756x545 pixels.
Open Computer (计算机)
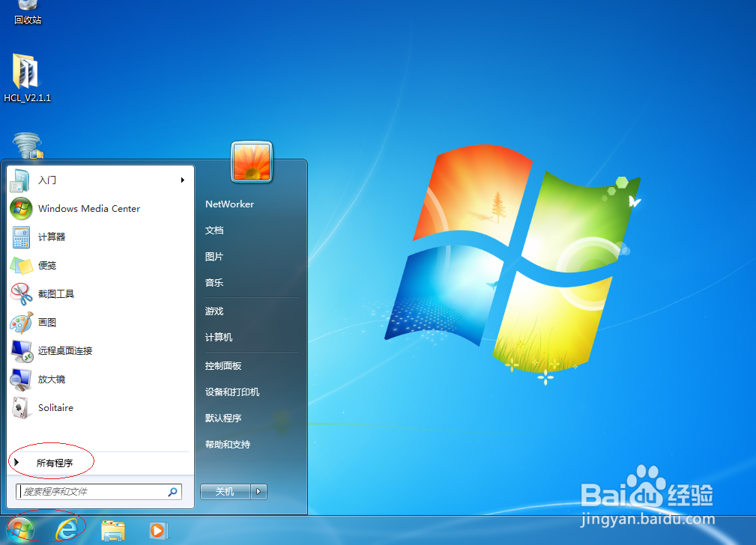(219, 338)
